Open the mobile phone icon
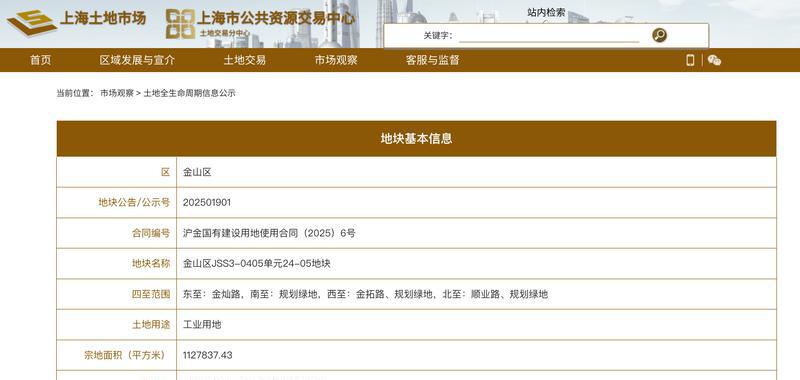 point(690,60)
